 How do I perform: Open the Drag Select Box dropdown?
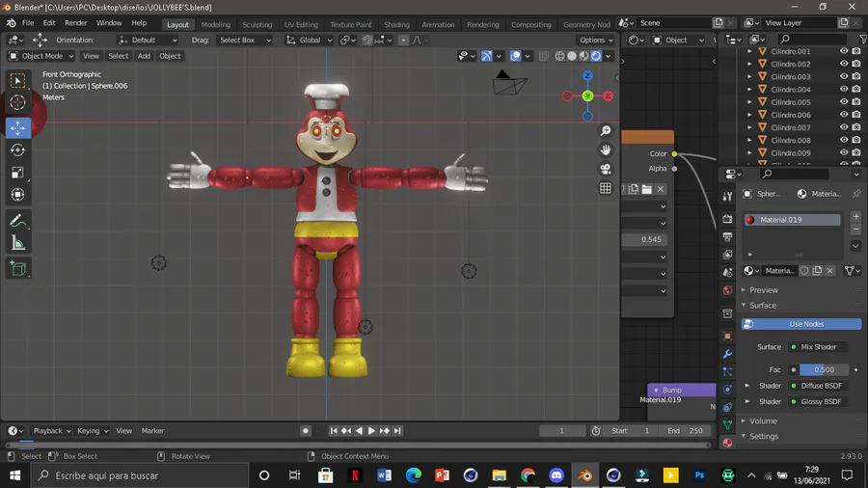pyautogui.click(x=245, y=40)
